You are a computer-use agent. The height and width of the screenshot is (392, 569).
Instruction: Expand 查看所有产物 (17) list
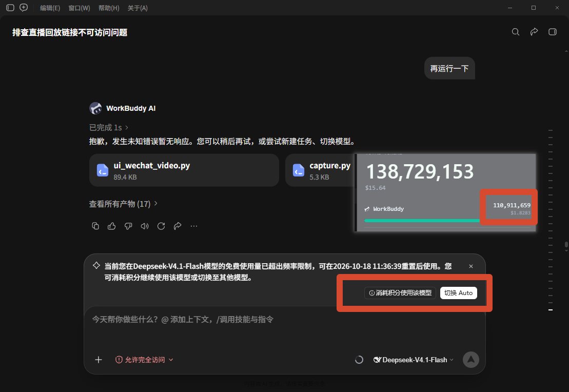point(123,204)
